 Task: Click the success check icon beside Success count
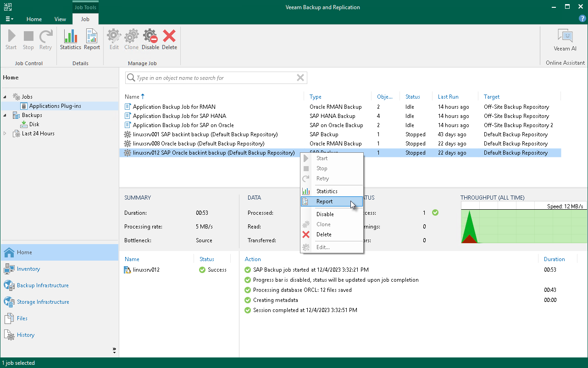[435, 212]
